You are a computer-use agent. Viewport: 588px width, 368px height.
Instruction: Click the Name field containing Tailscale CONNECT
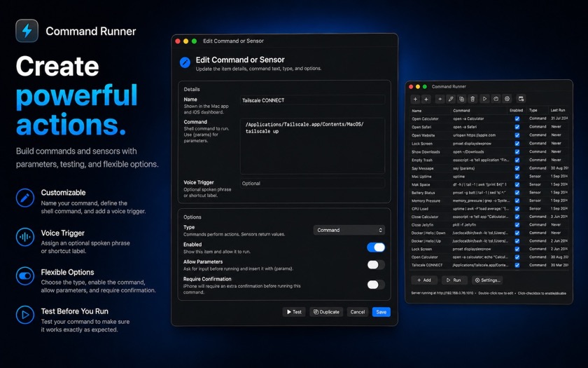[x=312, y=100]
